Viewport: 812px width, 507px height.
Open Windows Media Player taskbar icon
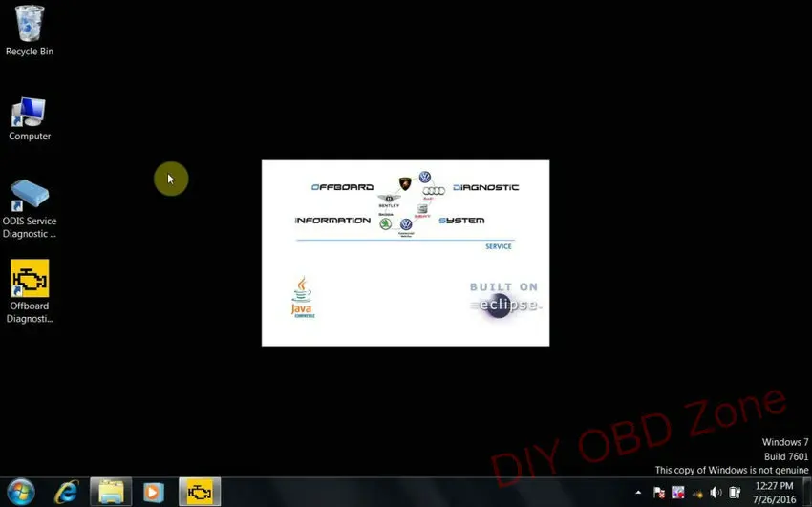153,492
